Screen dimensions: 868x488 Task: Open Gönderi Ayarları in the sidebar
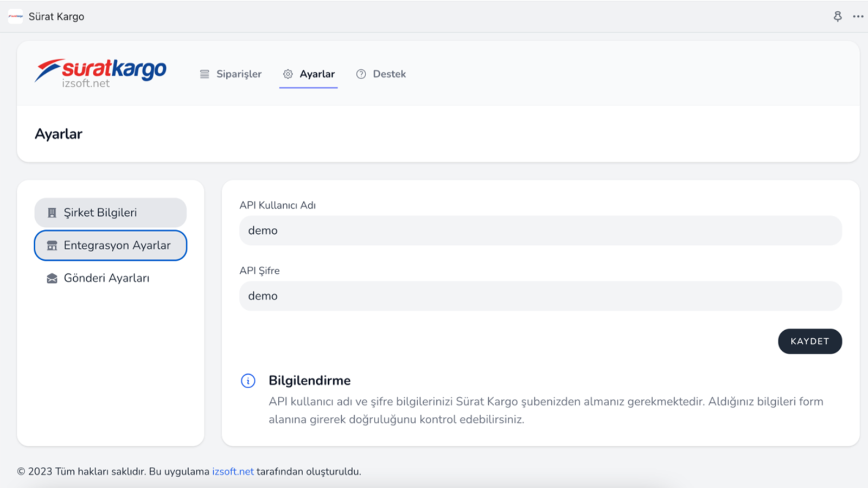click(111, 278)
